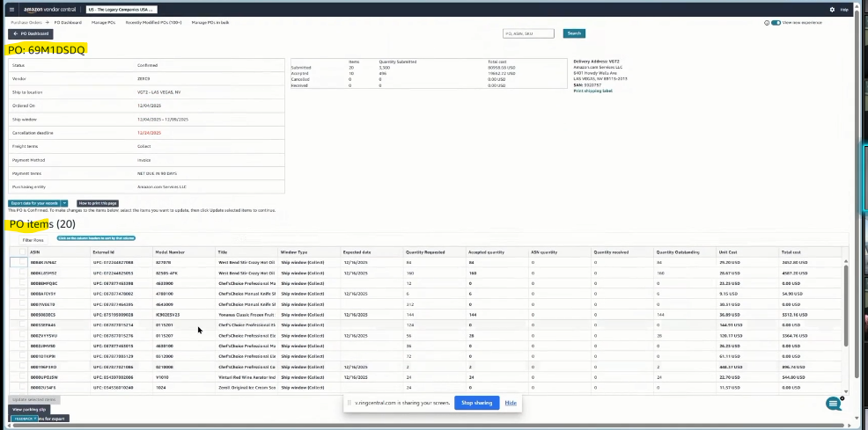Check the Yonanas Classic Frozen Fruit row
Screen dimensions: 868x430
pyautogui.click(x=23, y=315)
